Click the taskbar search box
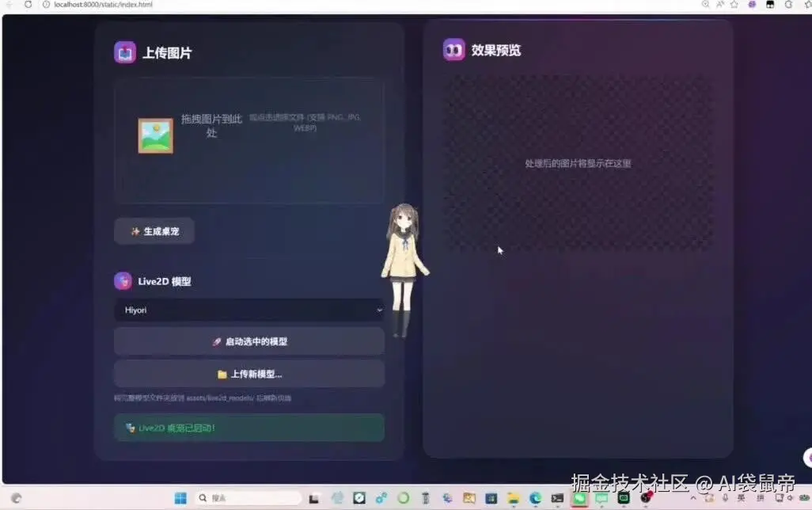 (x=249, y=498)
